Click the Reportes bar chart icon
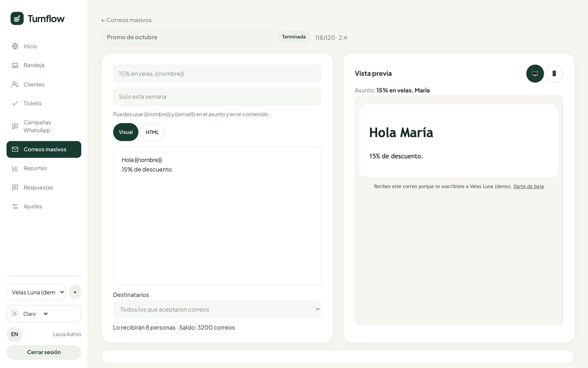The height and width of the screenshot is (368, 588). (15, 168)
